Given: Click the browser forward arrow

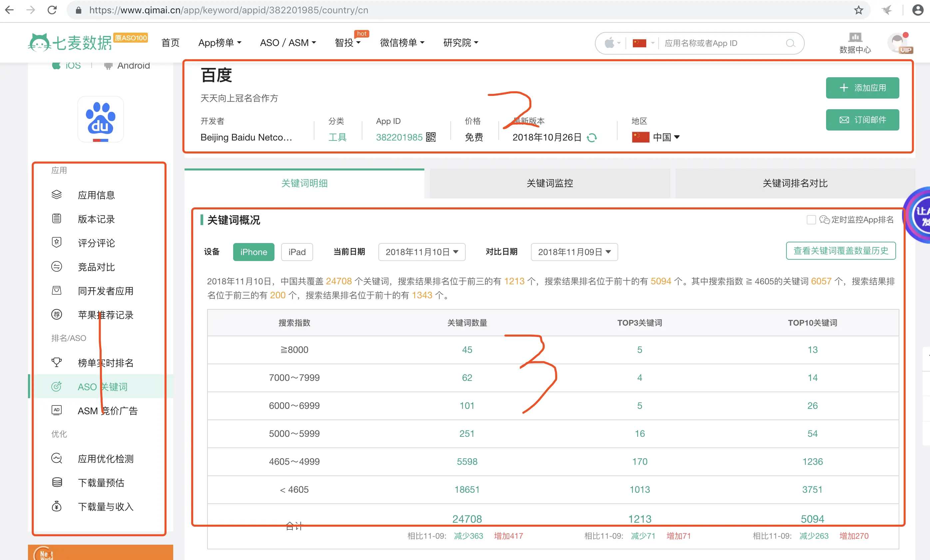Looking at the screenshot, I should coord(31,10).
